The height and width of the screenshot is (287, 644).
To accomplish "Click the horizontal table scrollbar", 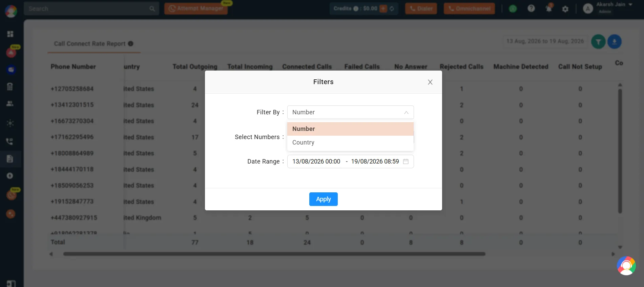I will (274, 254).
